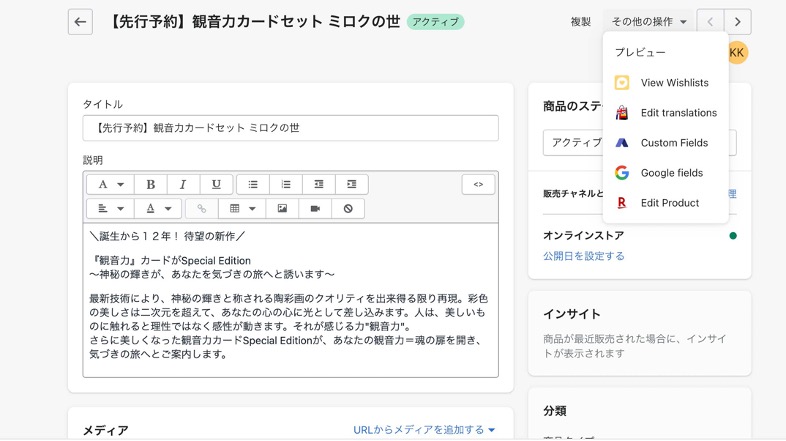Click the 公開日を設定する link

click(584, 256)
